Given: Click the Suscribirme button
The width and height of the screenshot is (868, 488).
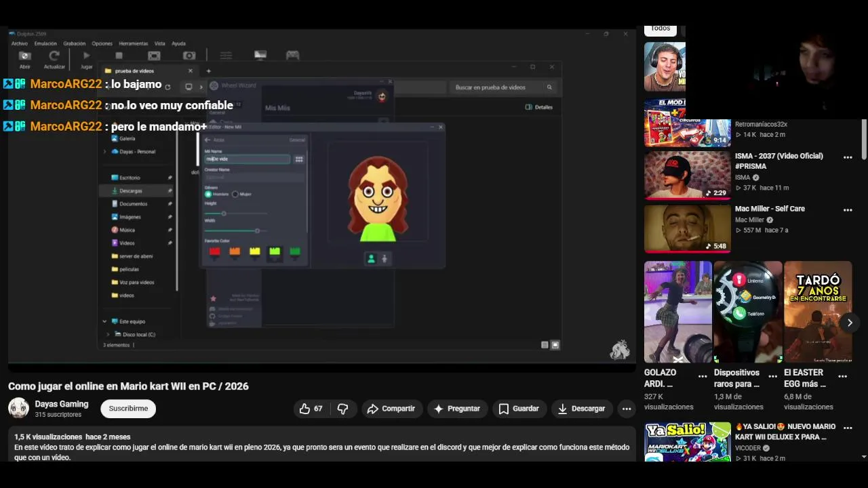Looking at the screenshot, I should coord(128,409).
